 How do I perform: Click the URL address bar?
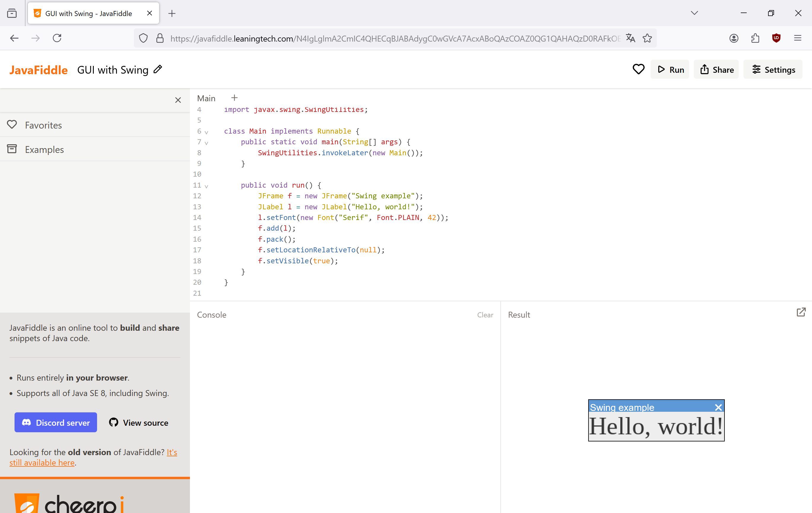click(395, 39)
